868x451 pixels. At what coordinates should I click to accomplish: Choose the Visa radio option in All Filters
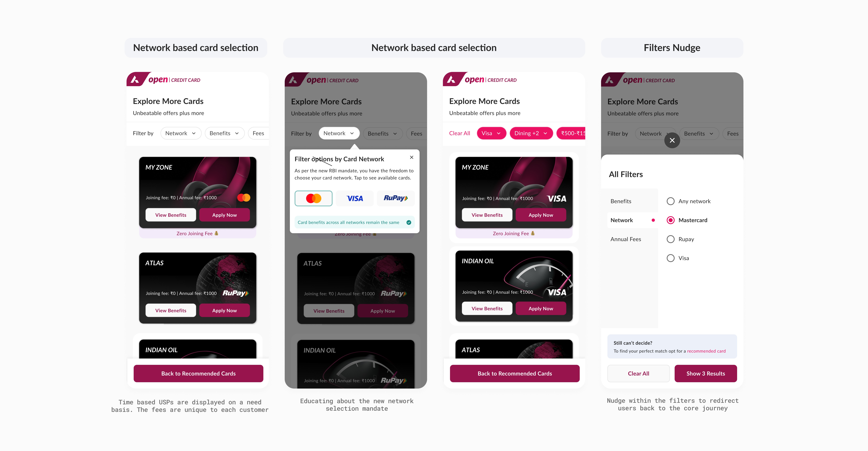tap(671, 258)
